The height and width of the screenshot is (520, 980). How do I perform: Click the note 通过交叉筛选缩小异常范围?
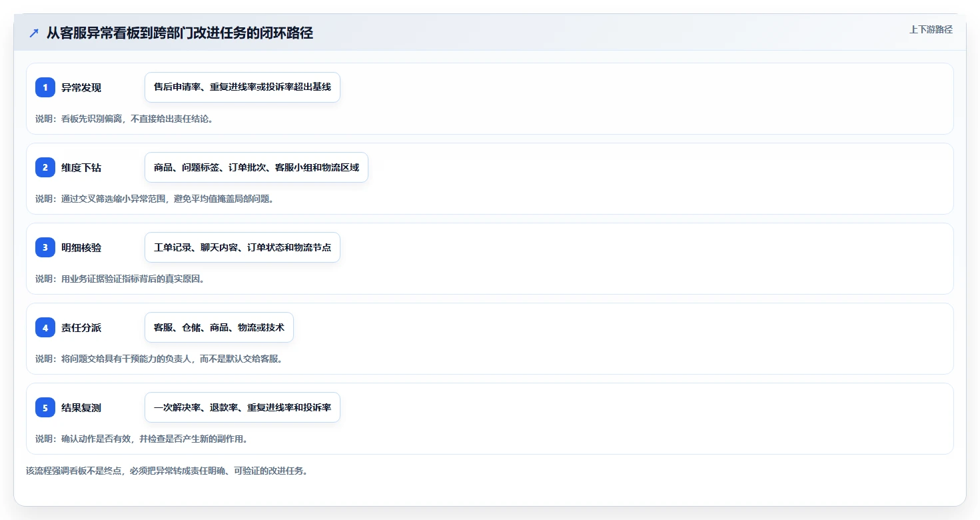pyautogui.click(x=155, y=199)
